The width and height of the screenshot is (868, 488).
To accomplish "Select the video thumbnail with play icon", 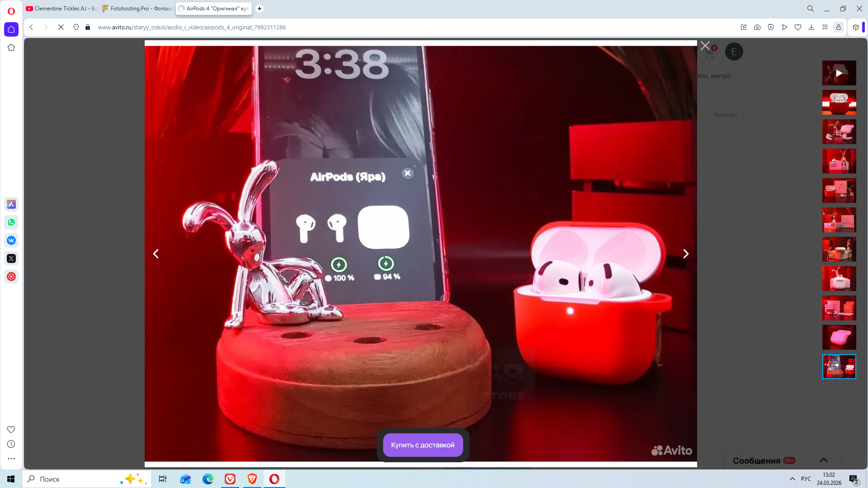I will click(x=839, y=73).
